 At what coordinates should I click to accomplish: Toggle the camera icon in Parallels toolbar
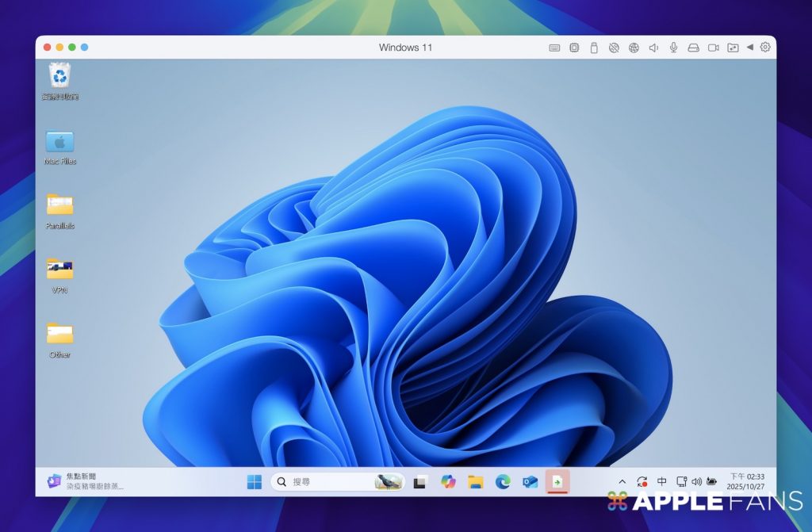pyautogui.click(x=713, y=48)
